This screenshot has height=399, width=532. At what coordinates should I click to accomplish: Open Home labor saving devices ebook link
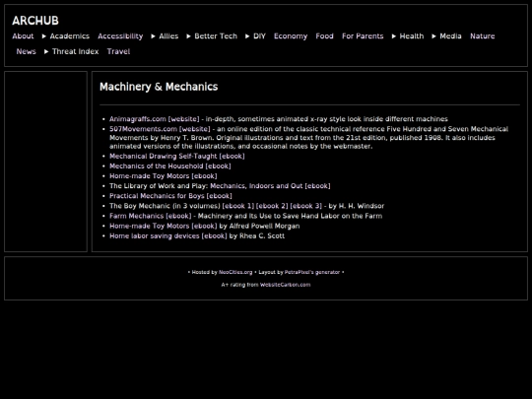point(167,235)
